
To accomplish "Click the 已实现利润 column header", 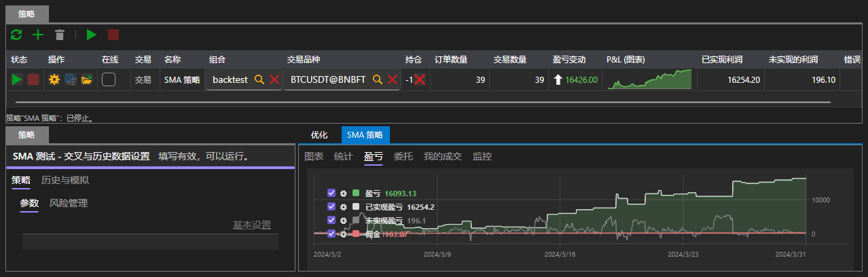I will (x=722, y=59).
